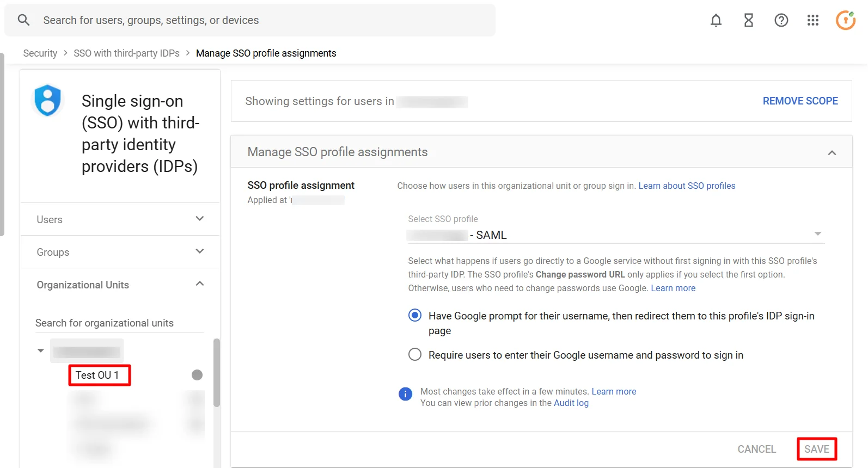Viewport: 868px width, 468px height.
Task: Collapse the root organizational unit triangle
Action: [40, 350]
